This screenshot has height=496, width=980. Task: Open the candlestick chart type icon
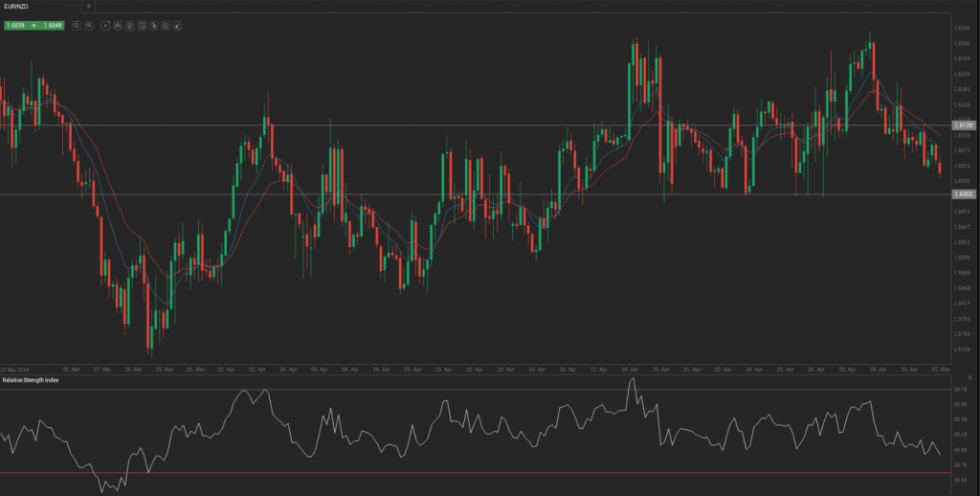point(117,25)
